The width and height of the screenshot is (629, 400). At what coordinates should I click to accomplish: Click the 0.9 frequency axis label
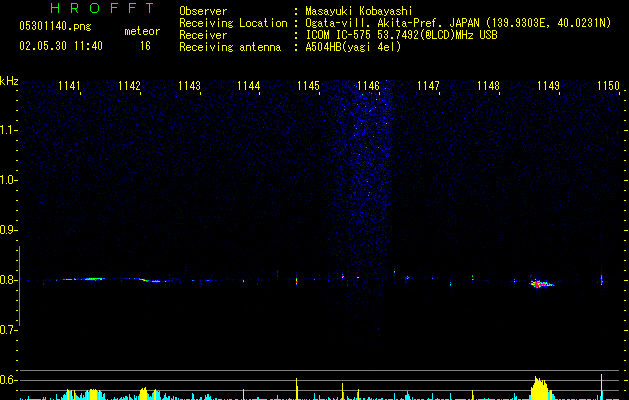pyautogui.click(x=8, y=230)
